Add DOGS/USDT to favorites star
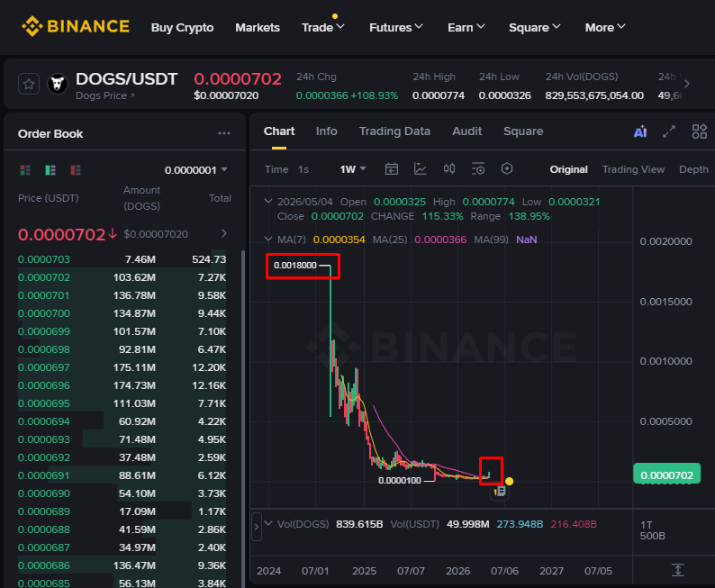Viewport: 715px width, 588px height. click(x=29, y=84)
